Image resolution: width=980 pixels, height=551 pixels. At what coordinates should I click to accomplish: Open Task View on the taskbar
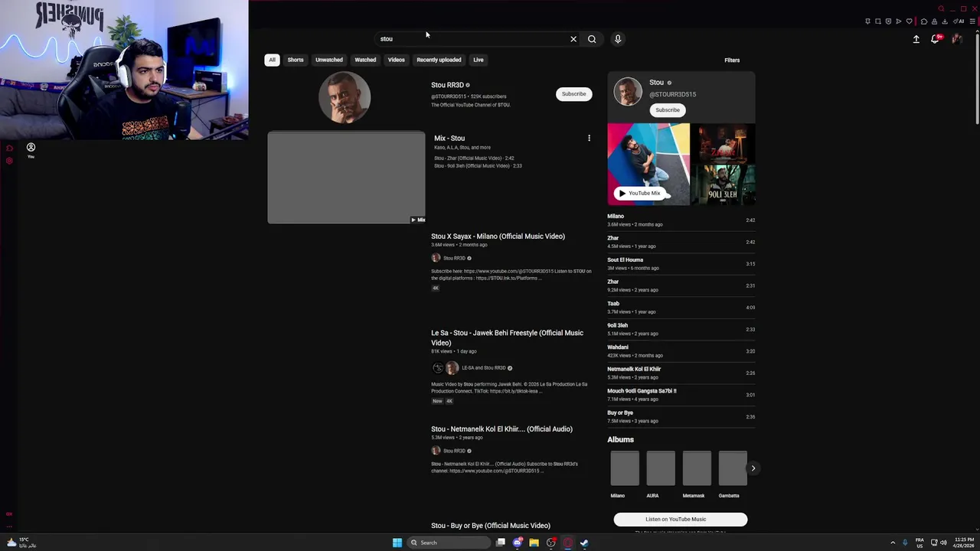click(x=501, y=543)
